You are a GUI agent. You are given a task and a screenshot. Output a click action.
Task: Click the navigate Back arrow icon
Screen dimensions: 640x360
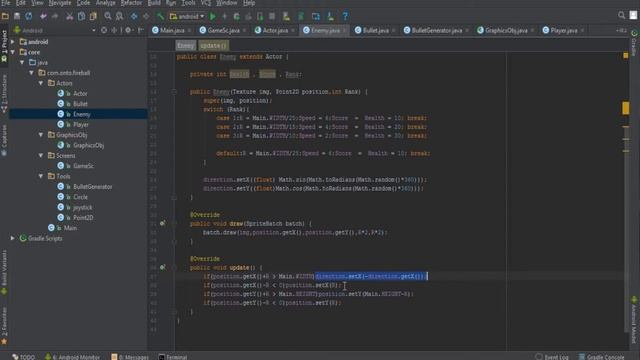pyautogui.click(x=134, y=16)
